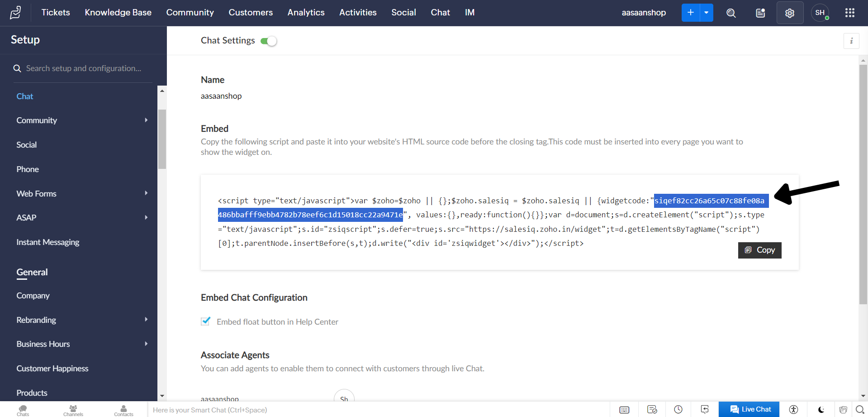Open Products in the sidebar
The width and height of the screenshot is (868, 417).
click(x=32, y=393)
